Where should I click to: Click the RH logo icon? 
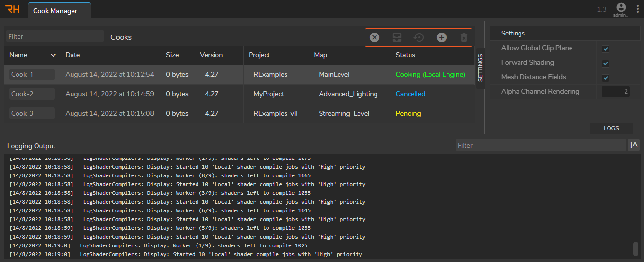pos(12,9)
